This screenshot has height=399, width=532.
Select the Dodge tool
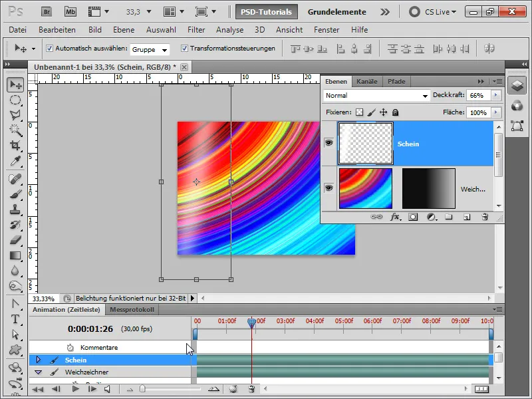[15, 286]
